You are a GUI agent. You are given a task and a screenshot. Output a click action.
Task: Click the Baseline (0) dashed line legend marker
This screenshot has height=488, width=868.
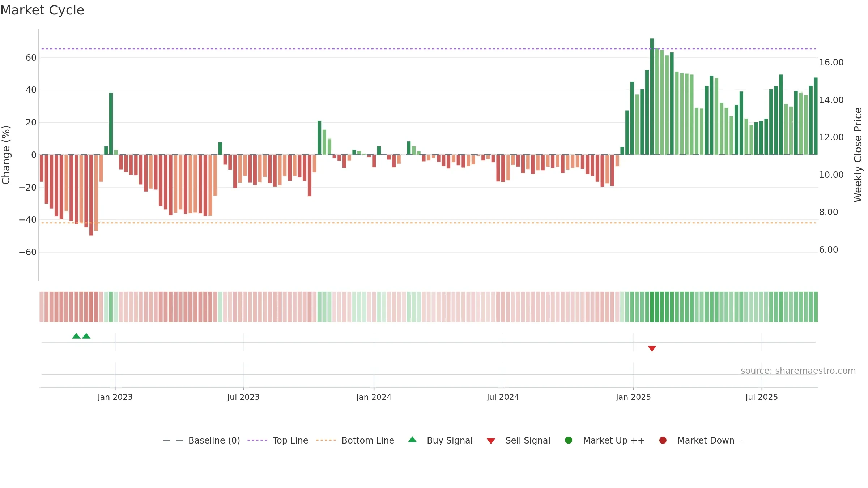pyautogui.click(x=173, y=440)
